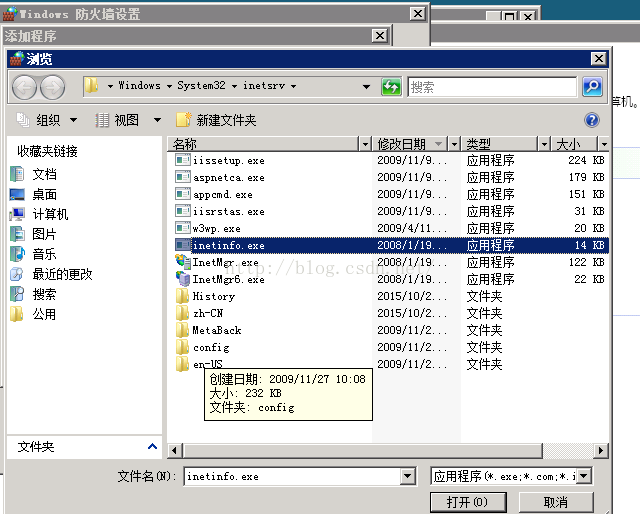Screen dimensions: 640x514
Task: Close the 添加程序 window
Action: (x=380, y=36)
